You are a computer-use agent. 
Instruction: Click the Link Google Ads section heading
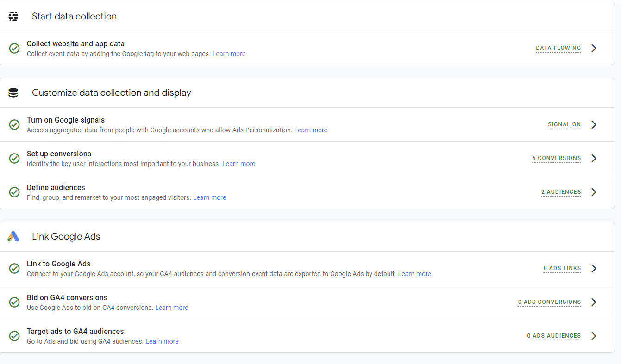pyautogui.click(x=66, y=237)
